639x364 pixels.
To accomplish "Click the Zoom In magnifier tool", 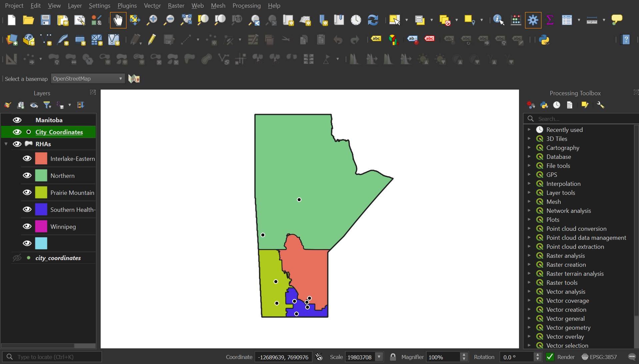I will tap(152, 20).
